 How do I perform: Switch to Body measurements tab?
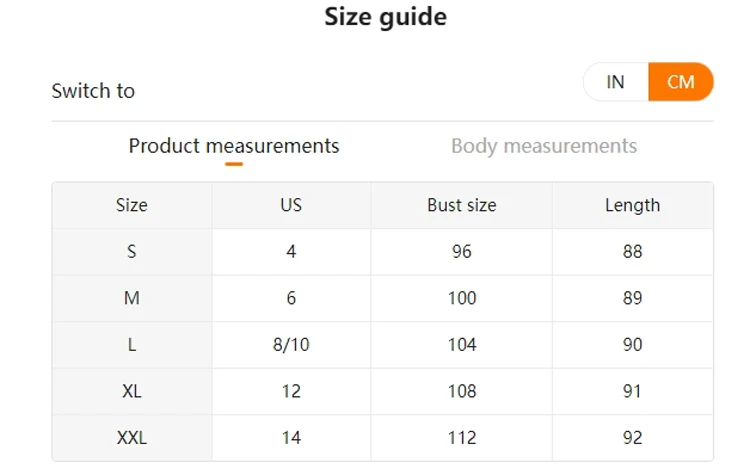click(x=544, y=146)
